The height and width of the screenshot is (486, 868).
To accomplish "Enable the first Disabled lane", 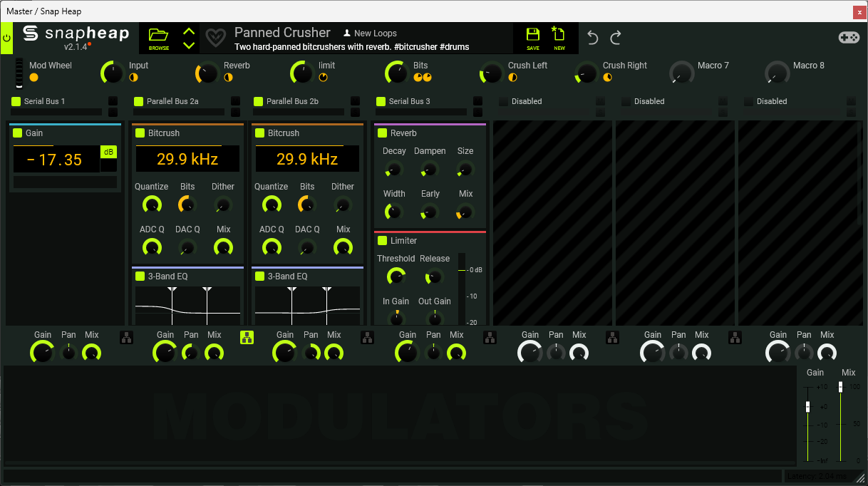I will [504, 101].
